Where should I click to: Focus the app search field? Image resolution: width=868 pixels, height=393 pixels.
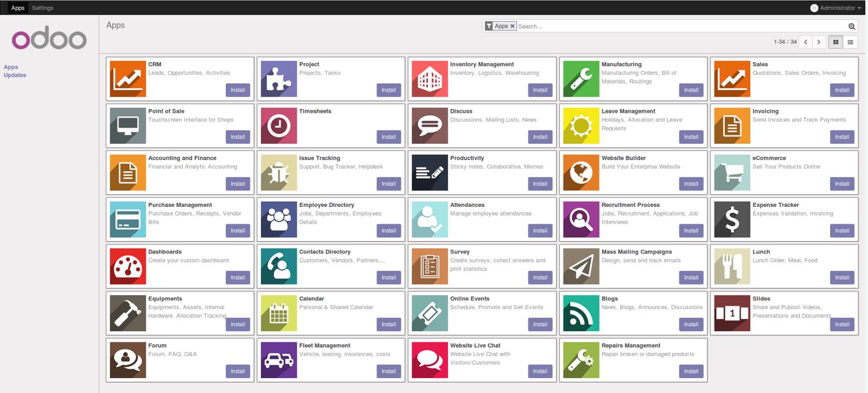[x=678, y=26]
